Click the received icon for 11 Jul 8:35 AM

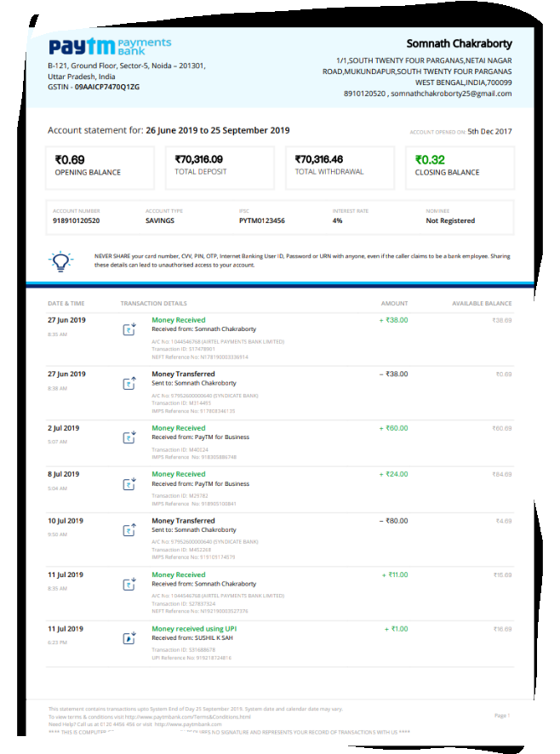tap(129, 584)
